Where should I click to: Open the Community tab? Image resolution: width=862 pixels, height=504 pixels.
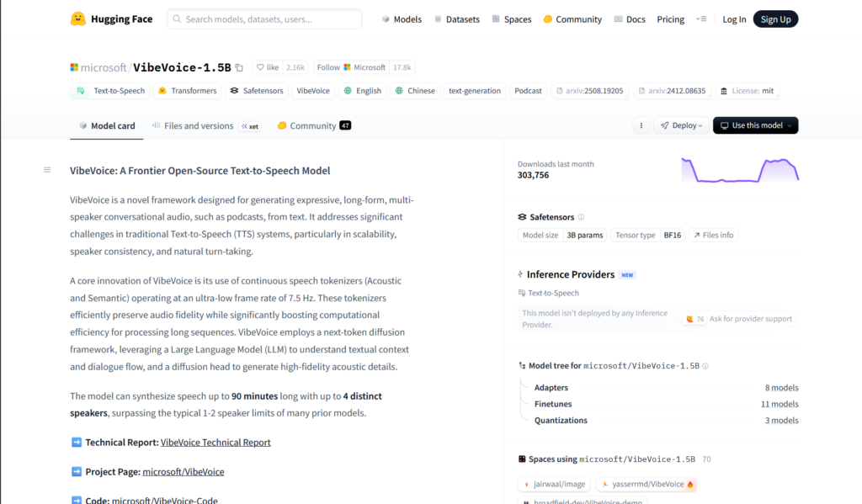(312, 126)
